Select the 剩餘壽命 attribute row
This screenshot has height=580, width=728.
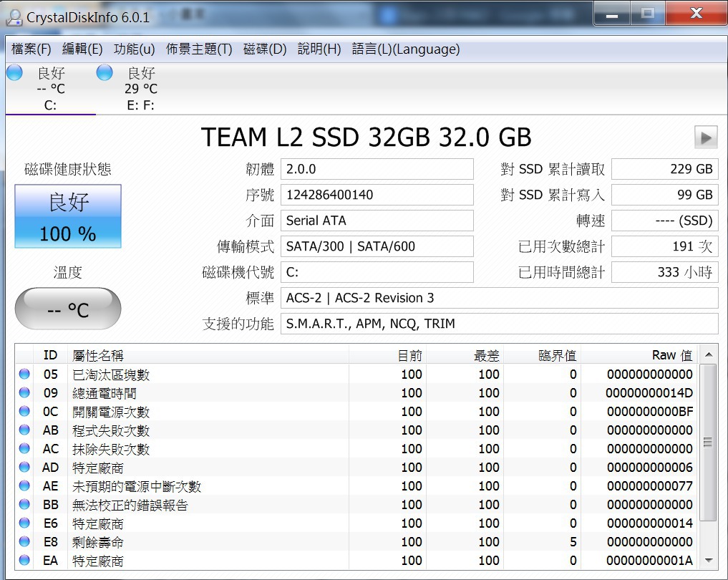pos(356,541)
